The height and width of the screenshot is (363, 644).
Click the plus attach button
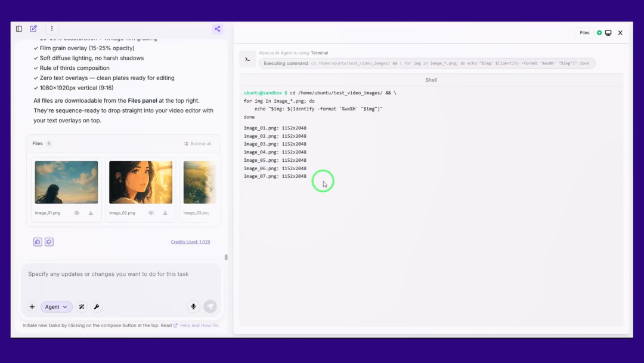click(32, 307)
